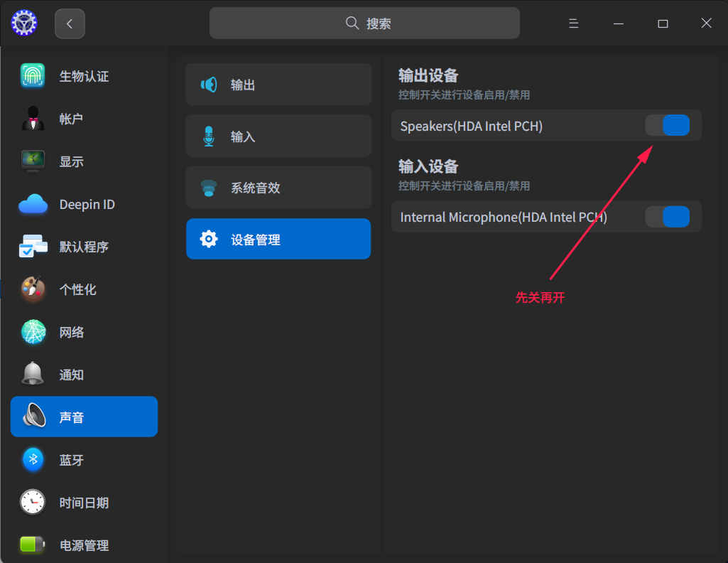728x563 pixels.
Task: Select the highlighted 声音 label
Action: [x=72, y=417]
